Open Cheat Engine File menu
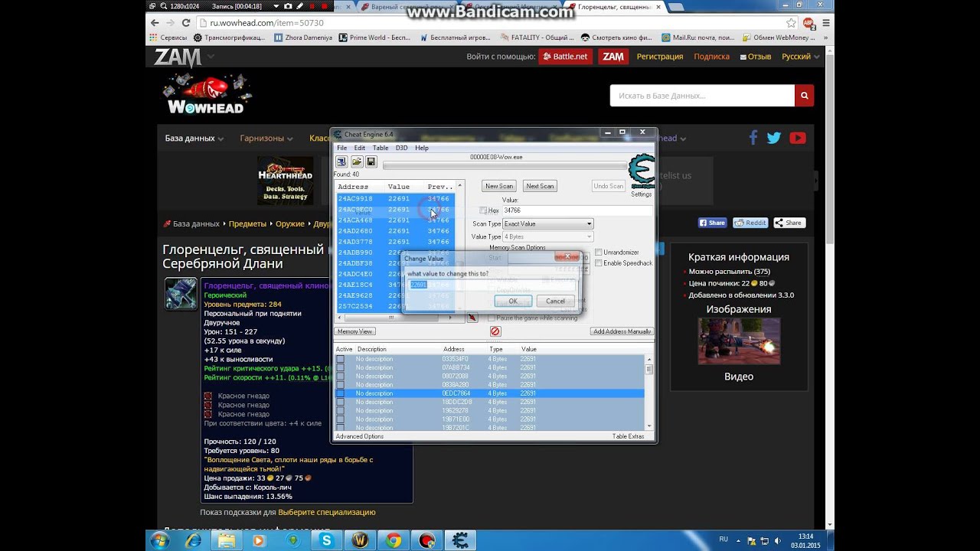The width and height of the screenshot is (980, 551). pos(341,148)
